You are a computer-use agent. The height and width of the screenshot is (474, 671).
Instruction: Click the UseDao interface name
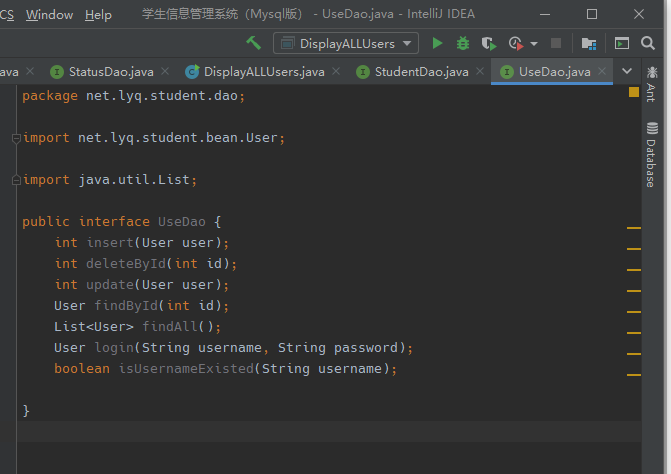[182, 222]
